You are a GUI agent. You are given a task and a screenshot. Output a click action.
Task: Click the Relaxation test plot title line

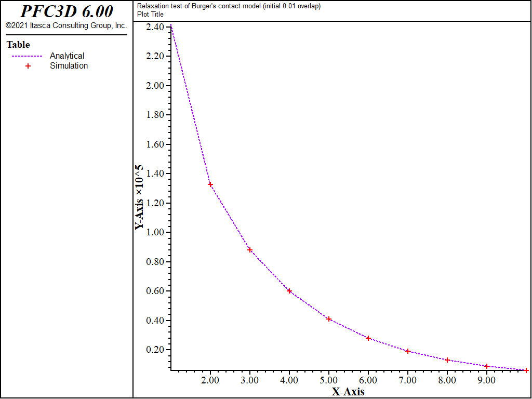pyautogui.click(x=229, y=6)
